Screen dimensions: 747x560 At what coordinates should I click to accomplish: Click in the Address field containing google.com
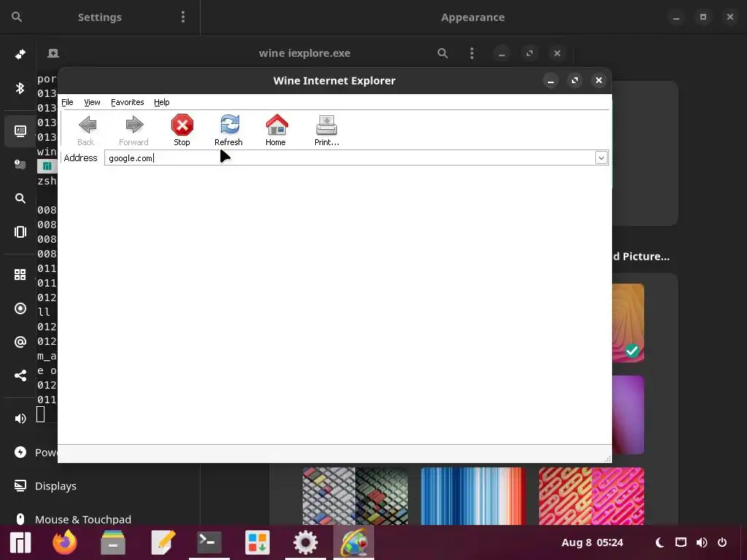(349, 157)
